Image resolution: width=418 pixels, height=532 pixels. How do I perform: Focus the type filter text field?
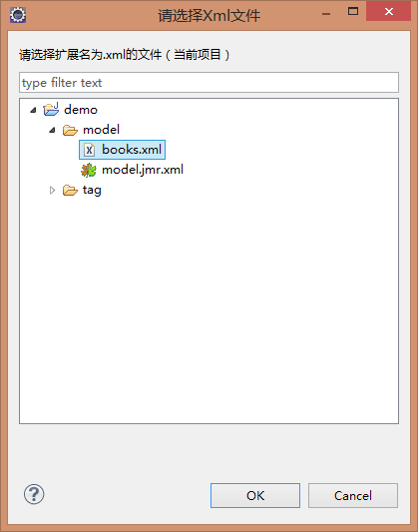point(209,82)
